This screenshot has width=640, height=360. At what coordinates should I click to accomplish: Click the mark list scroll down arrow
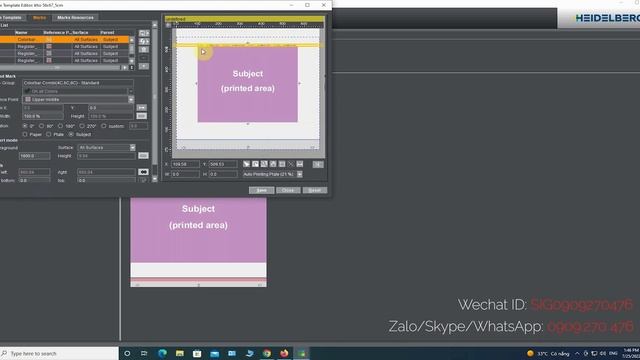131,61
